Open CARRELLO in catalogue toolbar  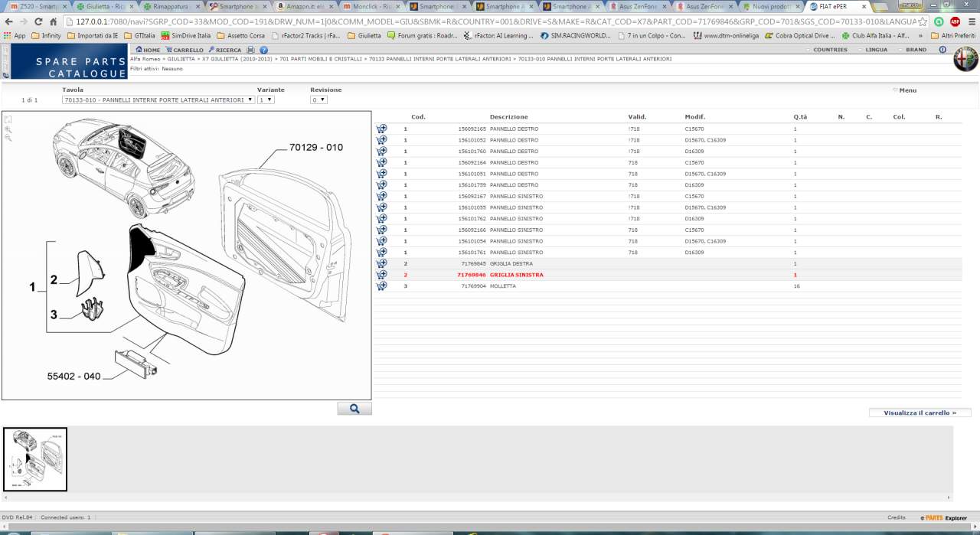click(185, 50)
